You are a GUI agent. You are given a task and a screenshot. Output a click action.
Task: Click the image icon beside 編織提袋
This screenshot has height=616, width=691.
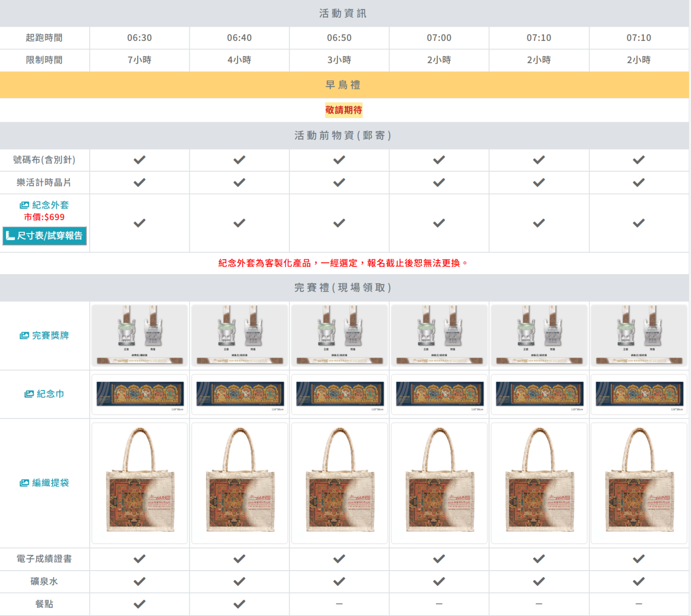click(24, 483)
